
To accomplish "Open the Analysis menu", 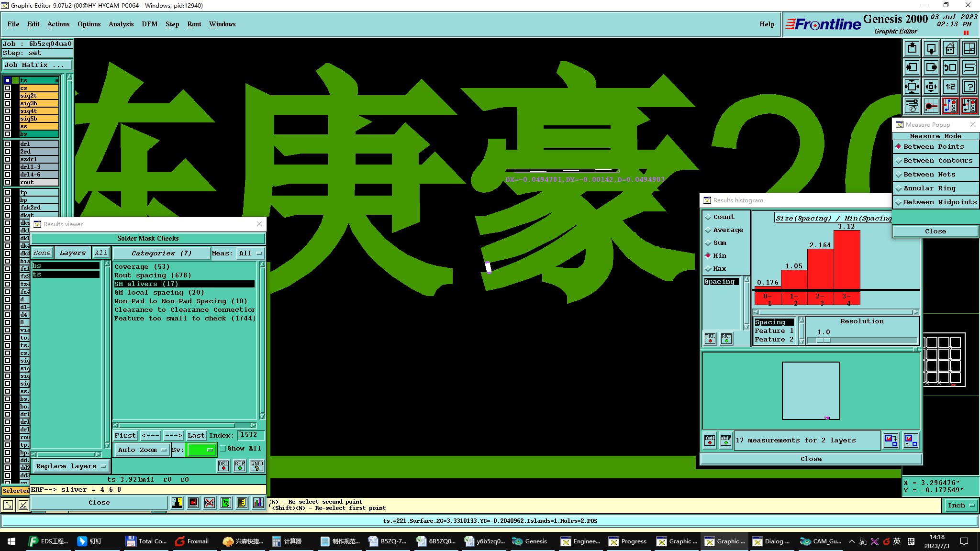I will [x=121, y=24].
